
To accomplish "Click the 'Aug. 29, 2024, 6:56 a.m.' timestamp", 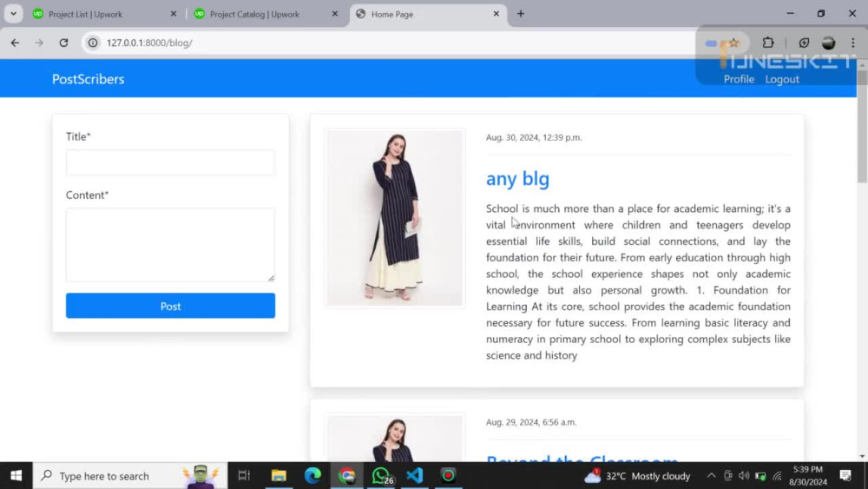I will coord(531,422).
